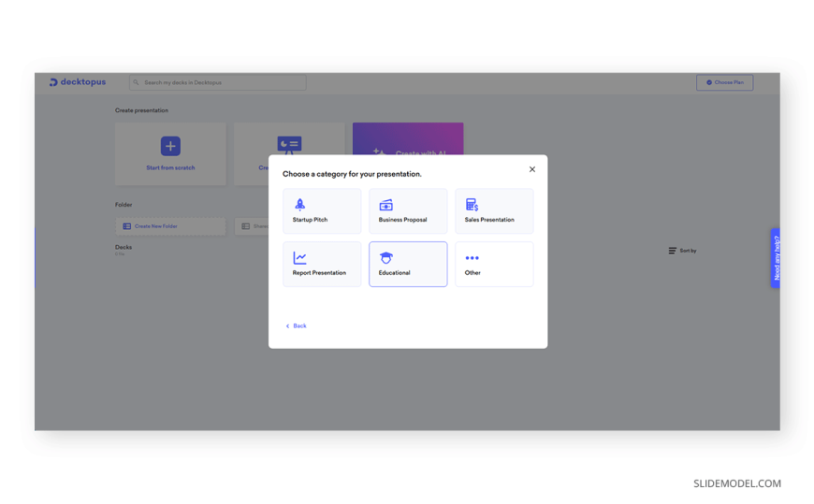Open the Sort by dropdown
This screenshot has height=504, width=814.
[682, 251]
